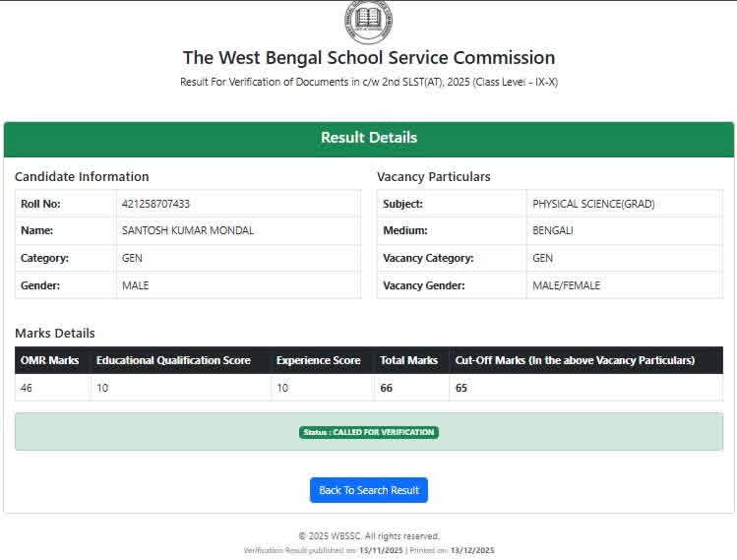Click the WBSSC logo emblem
The height and width of the screenshot is (560, 737).
tap(368, 20)
